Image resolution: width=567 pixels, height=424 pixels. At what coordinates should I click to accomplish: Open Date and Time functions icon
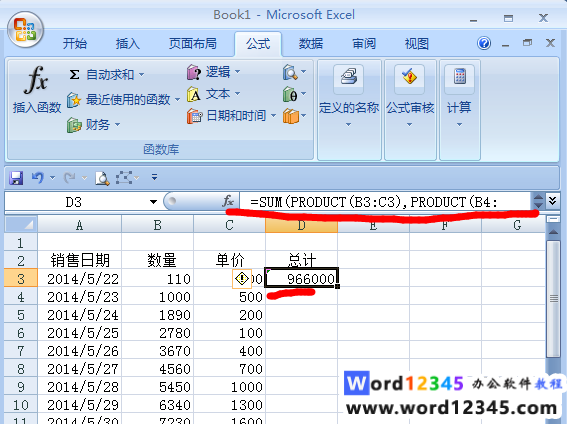(194, 116)
